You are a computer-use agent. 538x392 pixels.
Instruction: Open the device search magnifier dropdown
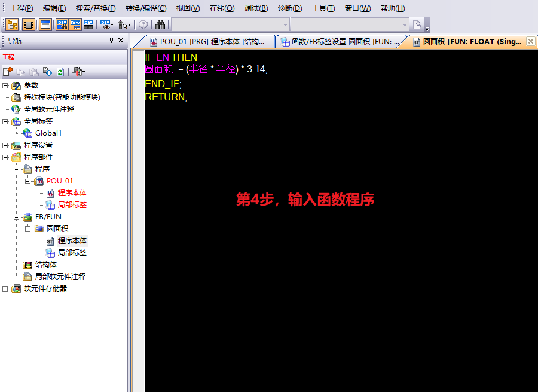click(x=124, y=24)
